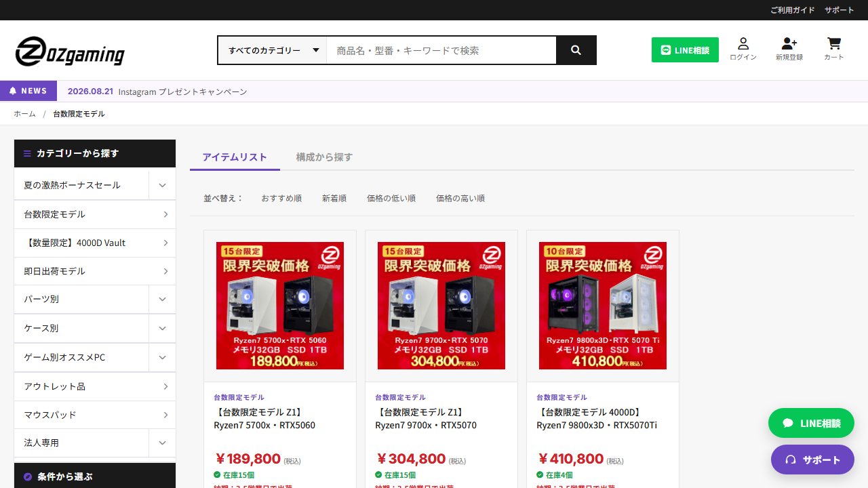Image resolution: width=868 pixels, height=488 pixels.
Task: Open Ryzen7 5700x RTX 5060 product image
Action: point(280,306)
